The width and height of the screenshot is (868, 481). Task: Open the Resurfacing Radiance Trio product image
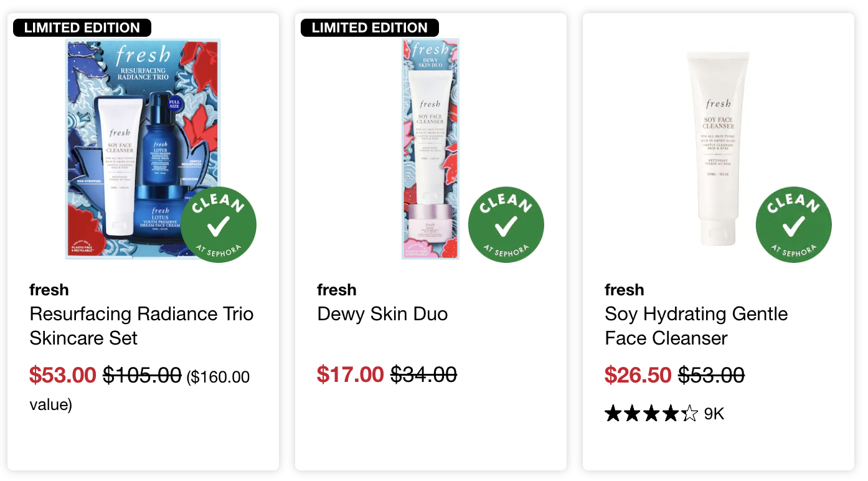pos(143,149)
